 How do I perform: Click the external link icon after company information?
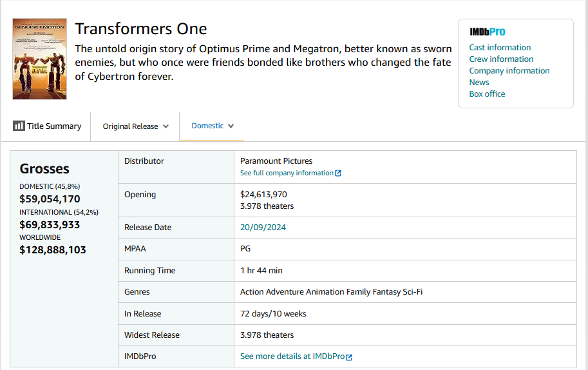338,173
